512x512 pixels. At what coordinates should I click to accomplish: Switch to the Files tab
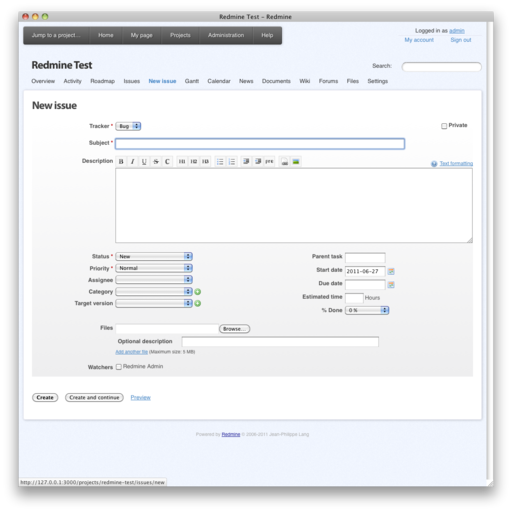pos(353,81)
